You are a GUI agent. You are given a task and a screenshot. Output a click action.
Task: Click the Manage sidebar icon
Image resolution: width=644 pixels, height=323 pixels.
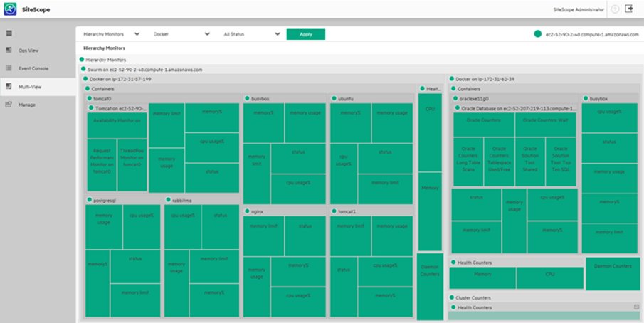tap(9, 105)
